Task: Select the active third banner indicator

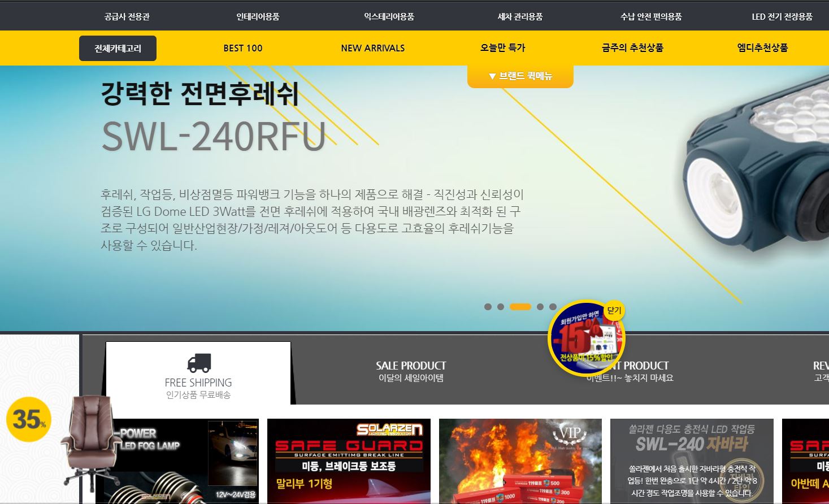Action: (x=520, y=307)
